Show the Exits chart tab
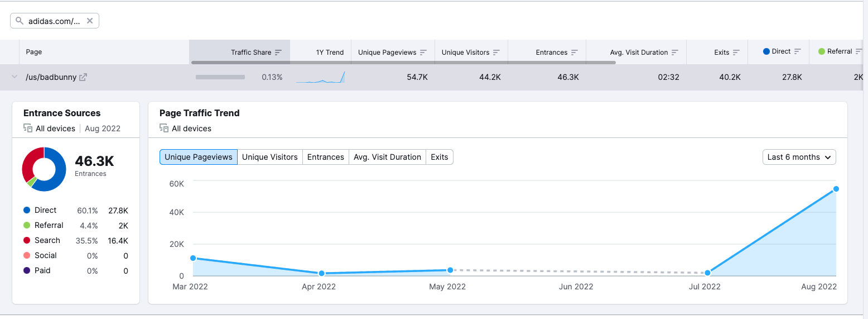This screenshot has height=319, width=868. (x=440, y=157)
